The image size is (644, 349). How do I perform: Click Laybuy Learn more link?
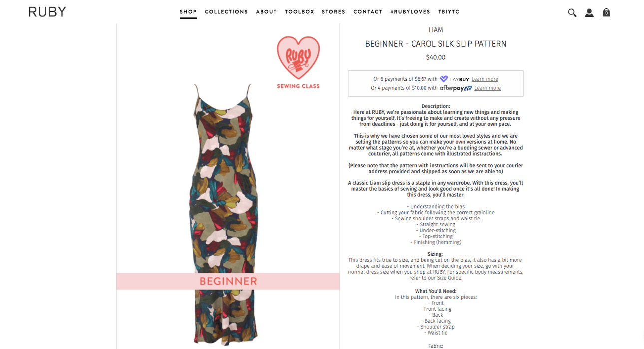point(485,79)
